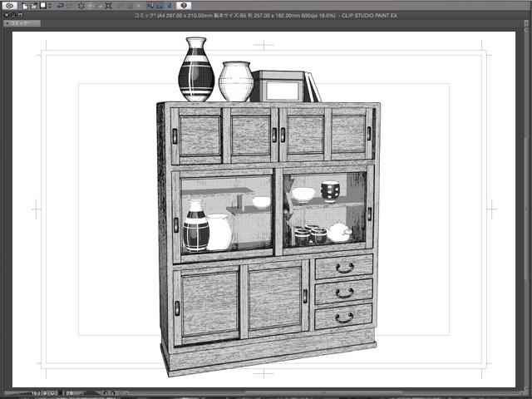
Task: Click the Clear (dotted circle) toolbar icon
Action: click(x=81, y=6)
